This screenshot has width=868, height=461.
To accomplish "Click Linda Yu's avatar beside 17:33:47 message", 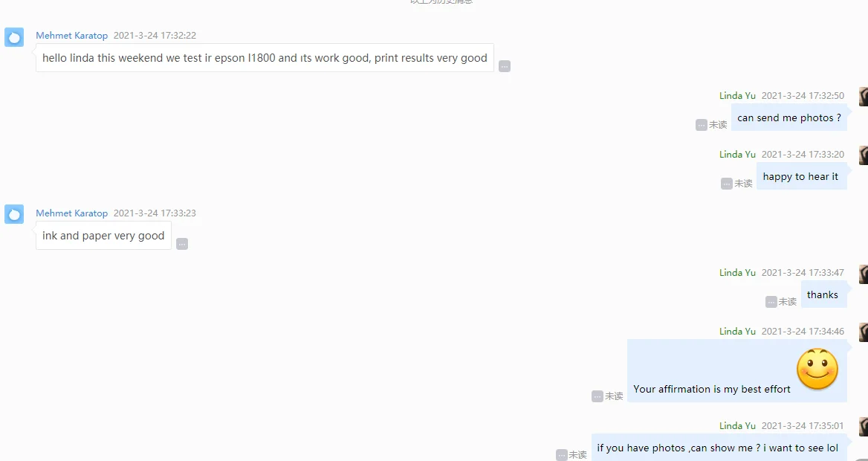I will tap(864, 274).
